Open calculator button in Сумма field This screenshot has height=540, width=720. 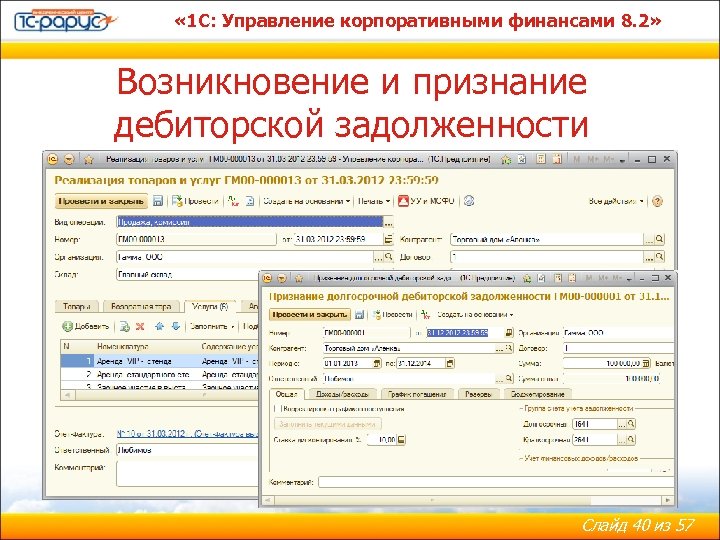[646, 363]
